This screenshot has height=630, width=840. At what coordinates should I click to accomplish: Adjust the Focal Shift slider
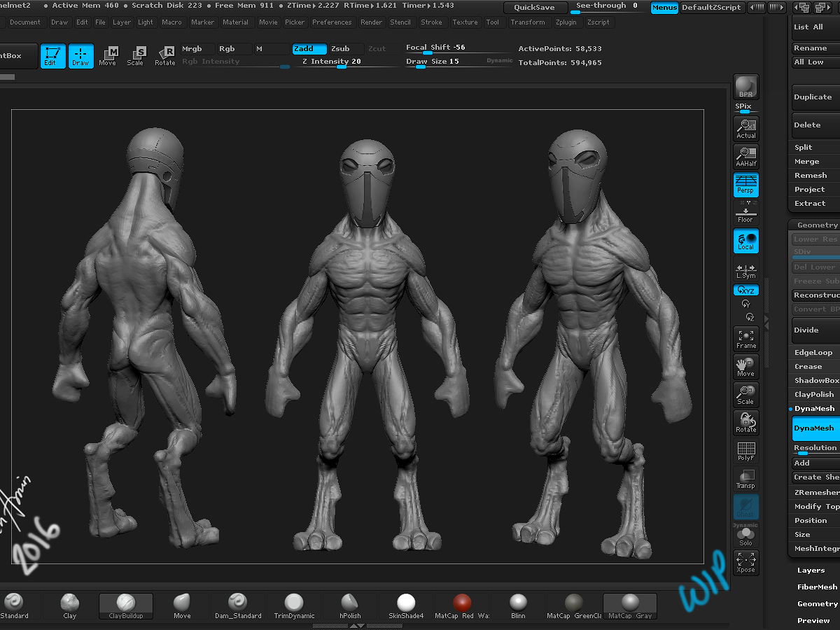tap(459, 48)
